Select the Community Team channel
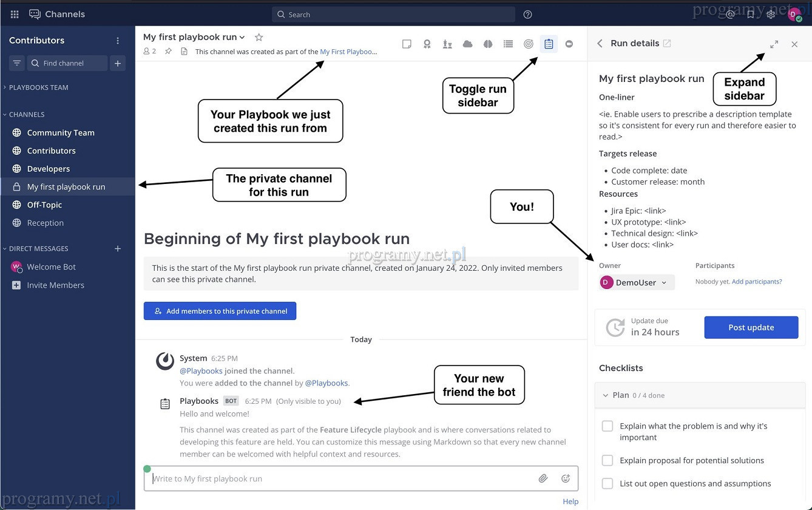The width and height of the screenshot is (812, 510). pos(61,132)
